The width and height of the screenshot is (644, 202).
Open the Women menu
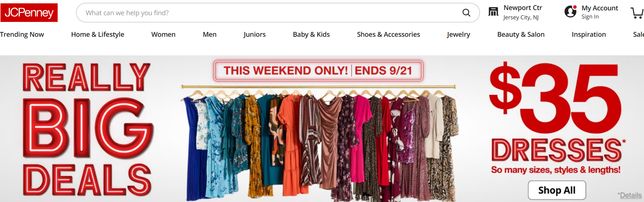click(x=163, y=35)
